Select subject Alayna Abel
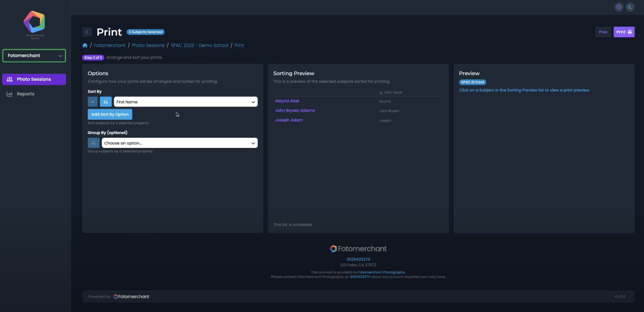This screenshot has width=644, height=312. [287, 101]
